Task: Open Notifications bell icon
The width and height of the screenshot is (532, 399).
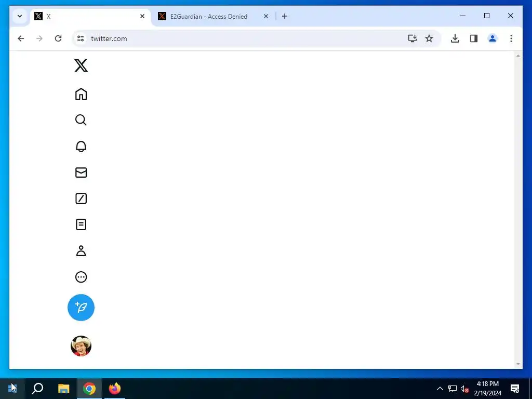Action: click(81, 146)
